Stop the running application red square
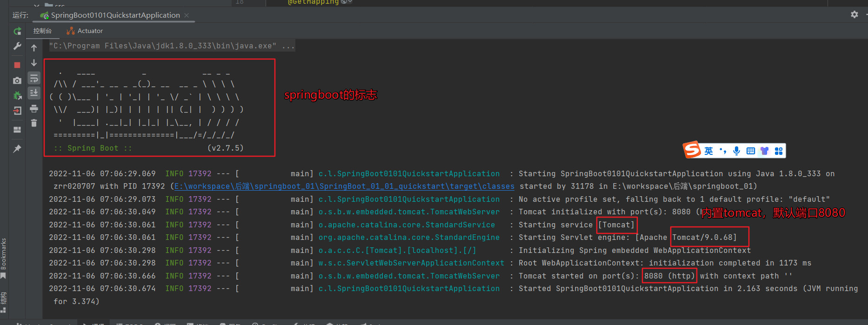Viewport: 868px width, 325px height. [x=17, y=65]
